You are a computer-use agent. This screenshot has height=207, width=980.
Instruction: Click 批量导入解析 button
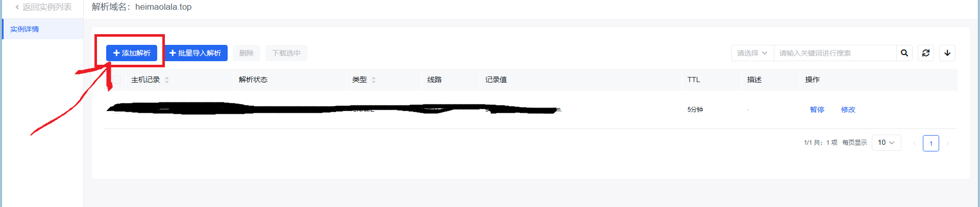pyautogui.click(x=196, y=53)
